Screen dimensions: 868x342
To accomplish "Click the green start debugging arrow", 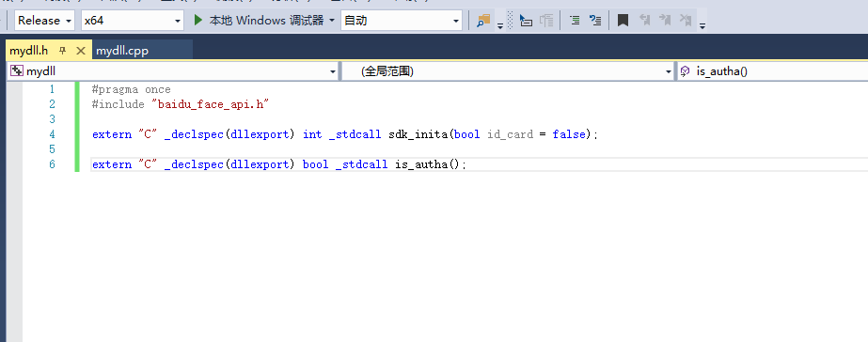I will [198, 21].
